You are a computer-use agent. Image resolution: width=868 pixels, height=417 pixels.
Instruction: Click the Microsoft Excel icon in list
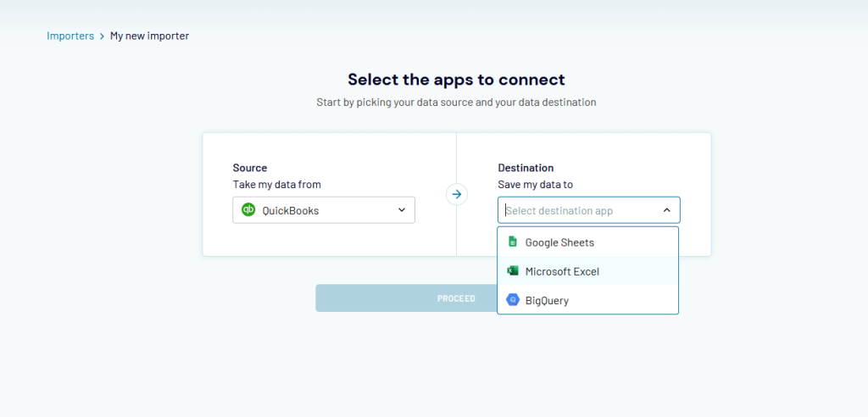click(513, 271)
